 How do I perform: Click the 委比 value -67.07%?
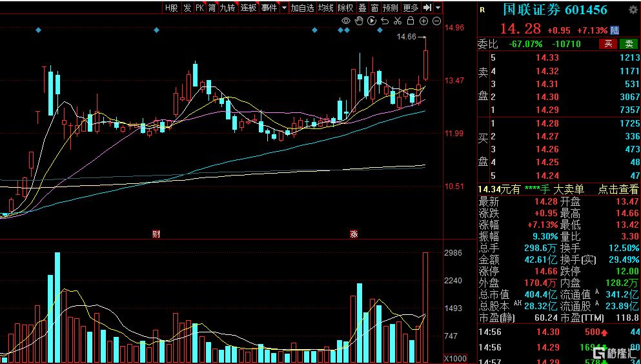525,44
